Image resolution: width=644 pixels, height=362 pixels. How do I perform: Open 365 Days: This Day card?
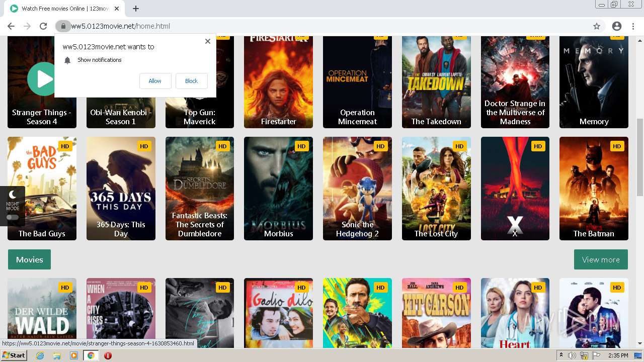121,189
